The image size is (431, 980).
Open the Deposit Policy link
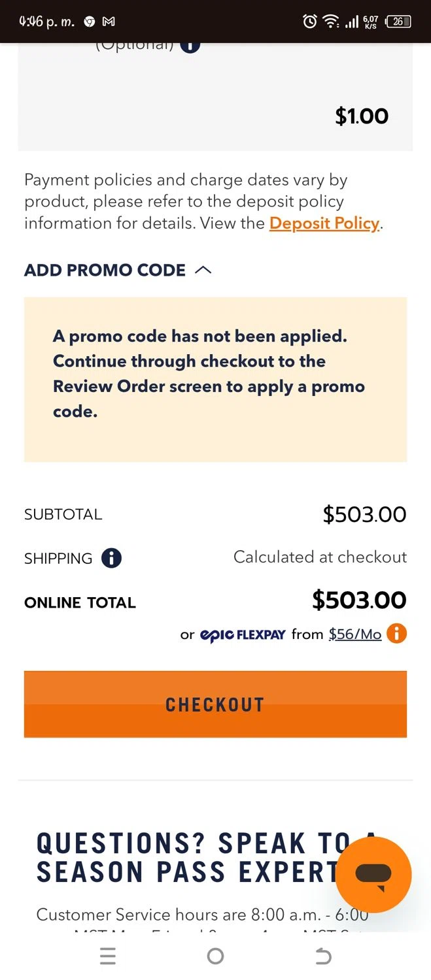click(324, 223)
